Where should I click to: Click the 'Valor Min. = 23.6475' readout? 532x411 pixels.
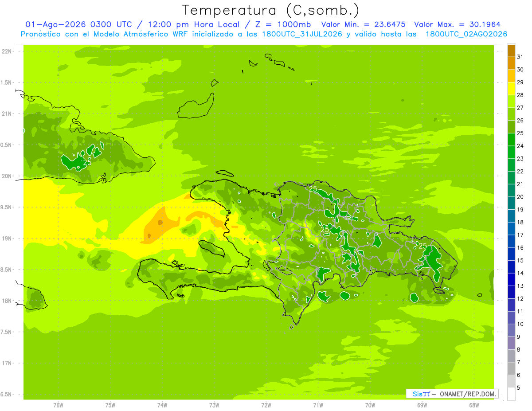pyautogui.click(x=363, y=24)
